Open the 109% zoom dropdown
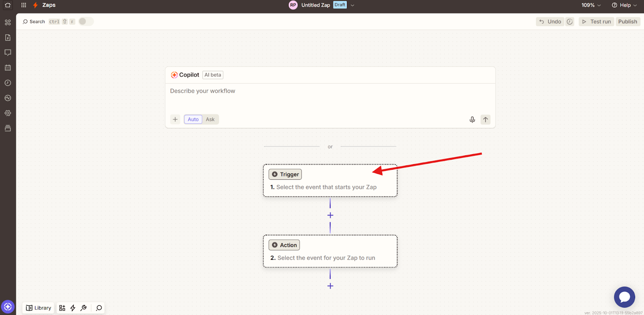This screenshot has width=644, height=315. tap(591, 5)
